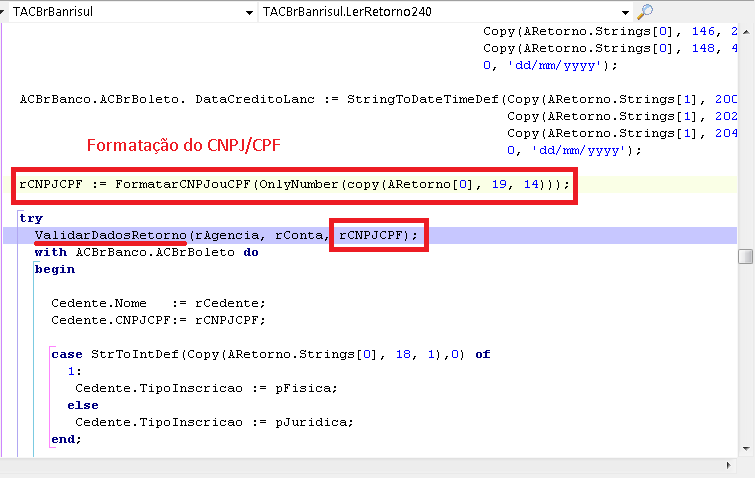The height and width of the screenshot is (478, 755).
Task: Click the pFisica value
Action: (x=303, y=388)
